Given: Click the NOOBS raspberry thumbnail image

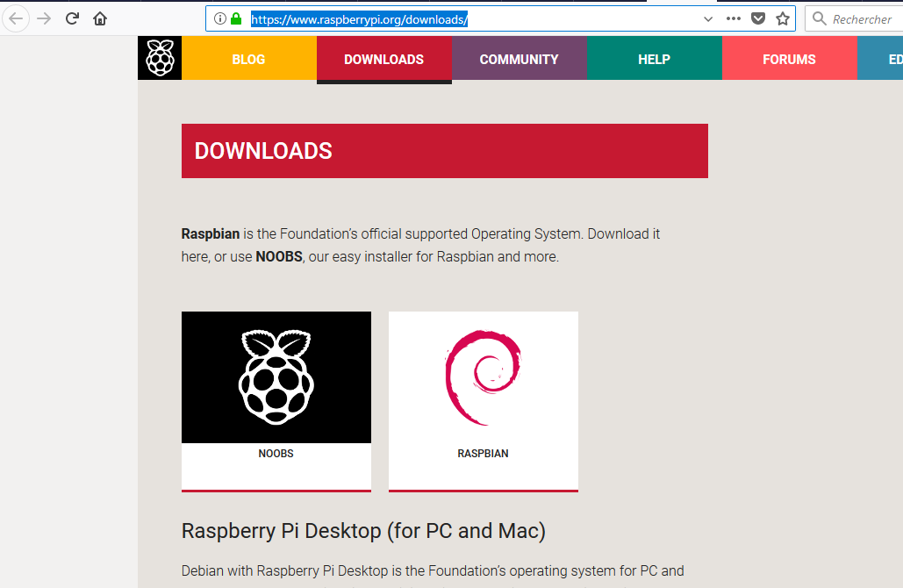Looking at the screenshot, I should point(276,377).
